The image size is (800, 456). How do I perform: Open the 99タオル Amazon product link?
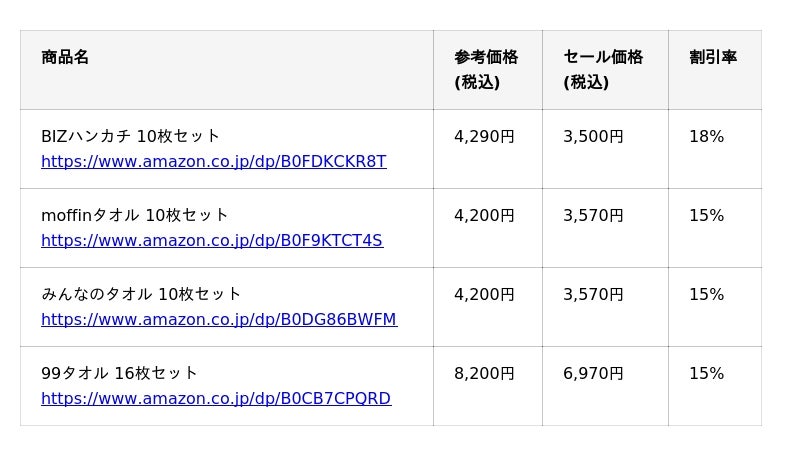tap(215, 399)
